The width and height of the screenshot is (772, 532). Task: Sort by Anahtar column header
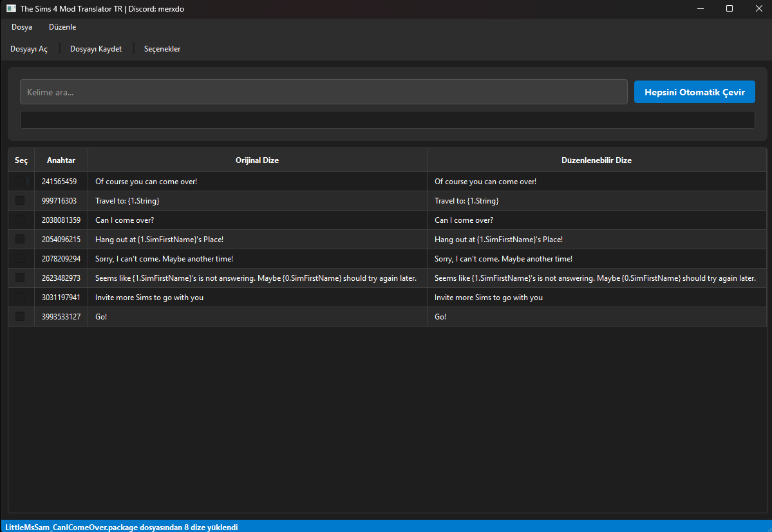(61, 160)
